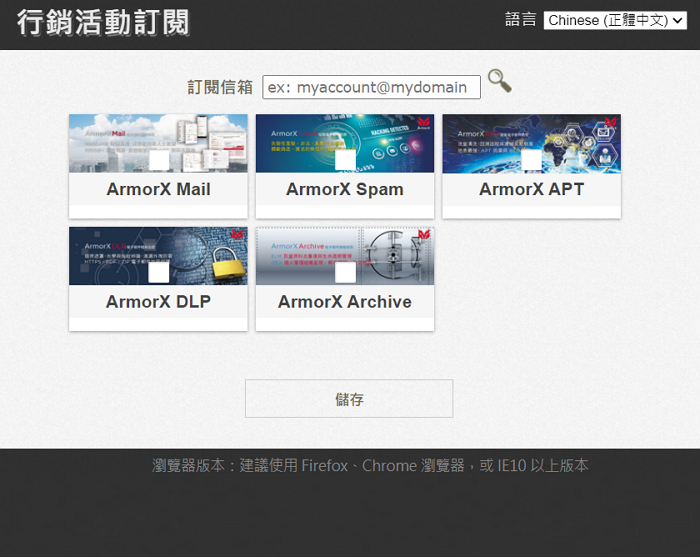
Task: Click the ArmorX APT card title
Action: click(x=531, y=189)
